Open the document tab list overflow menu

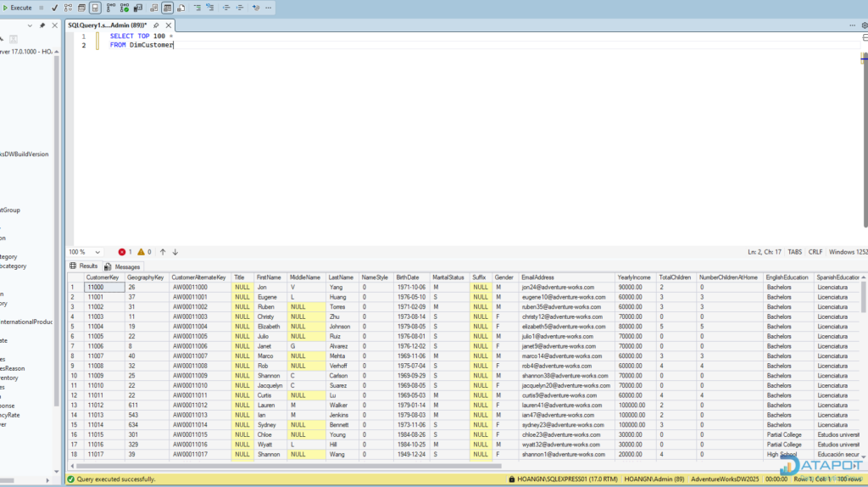click(852, 25)
